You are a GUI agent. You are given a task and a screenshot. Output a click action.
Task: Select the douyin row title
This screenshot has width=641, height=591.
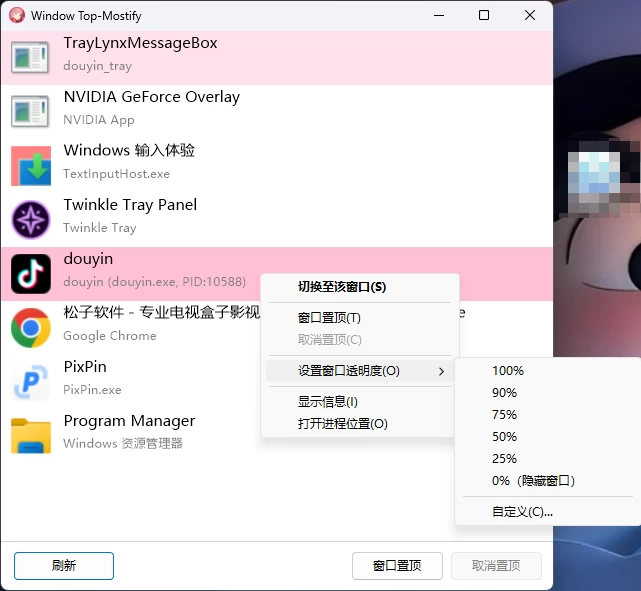88,259
